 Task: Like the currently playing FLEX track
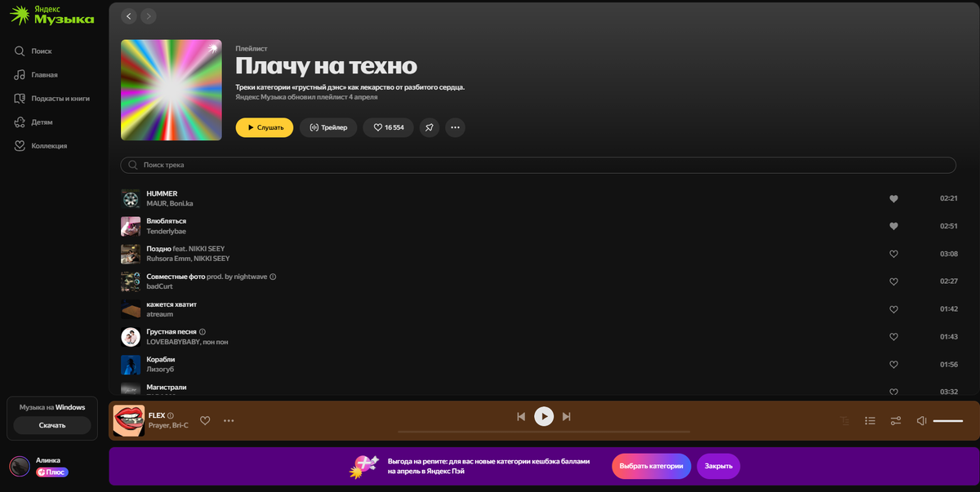205,420
